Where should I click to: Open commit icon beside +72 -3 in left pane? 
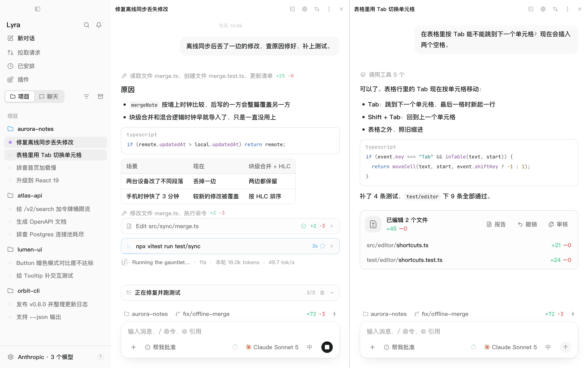tap(334, 314)
